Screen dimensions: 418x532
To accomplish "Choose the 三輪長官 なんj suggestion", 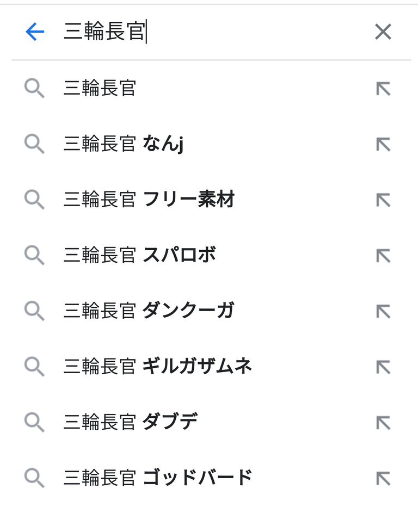I will pyautogui.click(x=123, y=144).
